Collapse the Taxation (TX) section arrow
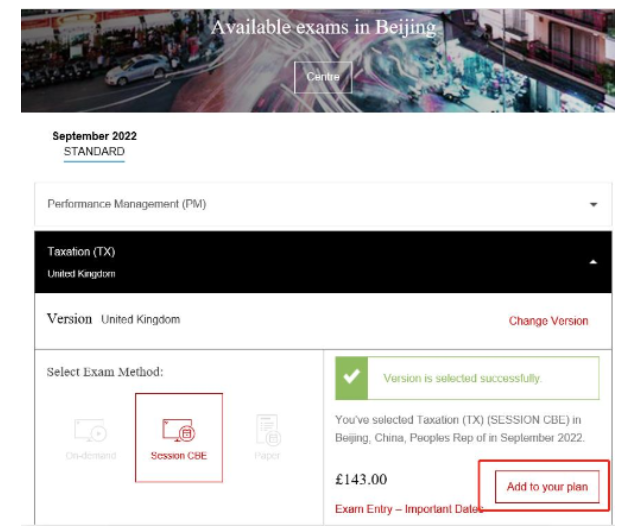632x531 pixels. (x=593, y=261)
